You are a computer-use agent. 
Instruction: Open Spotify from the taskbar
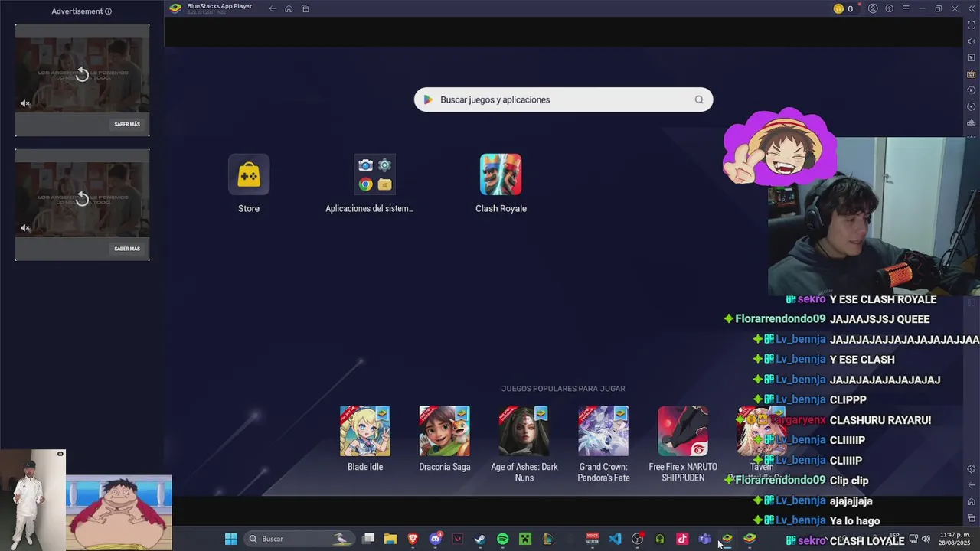pyautogui.click(x=503, y=539)
